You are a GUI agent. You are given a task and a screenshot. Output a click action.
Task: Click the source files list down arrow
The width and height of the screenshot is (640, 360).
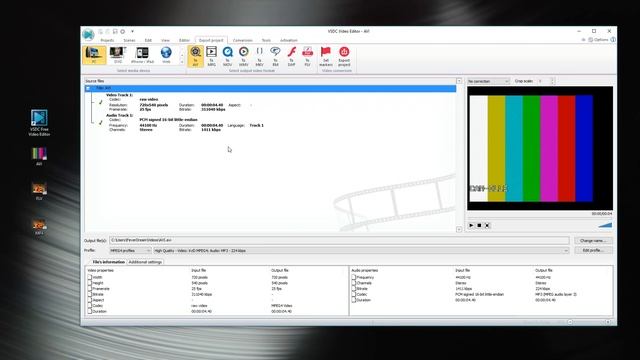(459, 229)
